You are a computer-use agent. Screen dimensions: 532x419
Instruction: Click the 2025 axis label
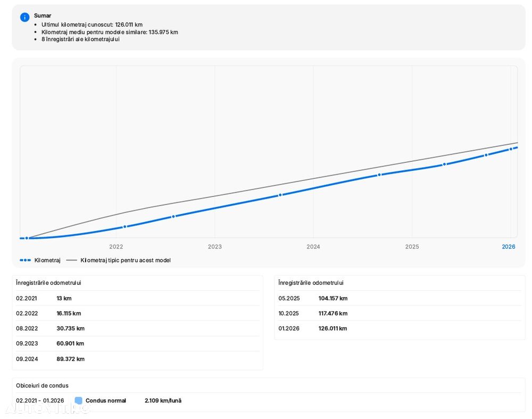412,247
